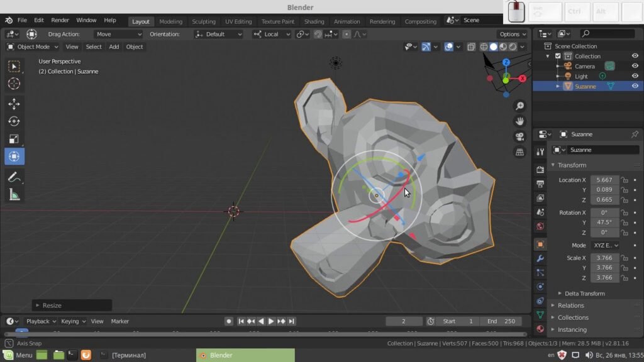Click the Location X value field
The height and width of the screenshot is (362, 644).
(604, 180)
